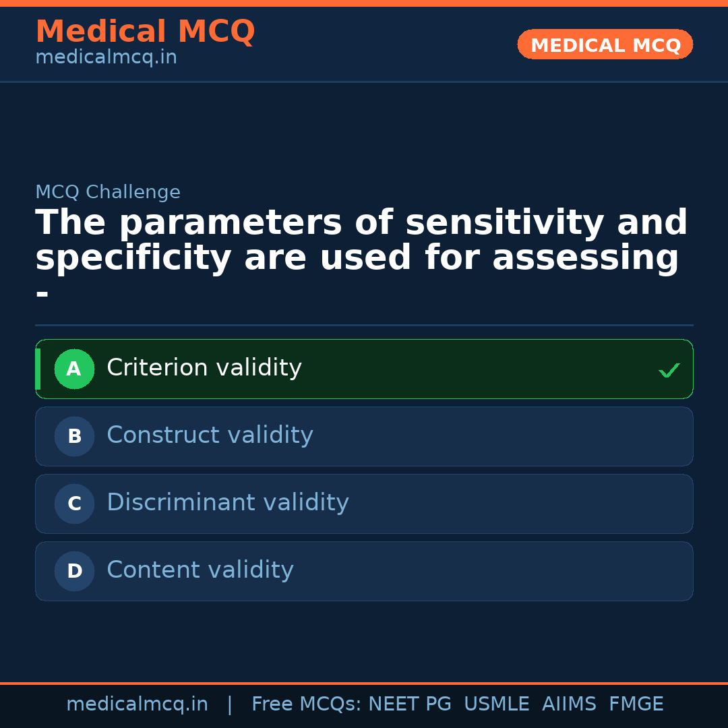Click the B letter circle icon
Image resolution: width=728 pixels, height=728 pixels.
pyautogui.click(x=74, y=436)
